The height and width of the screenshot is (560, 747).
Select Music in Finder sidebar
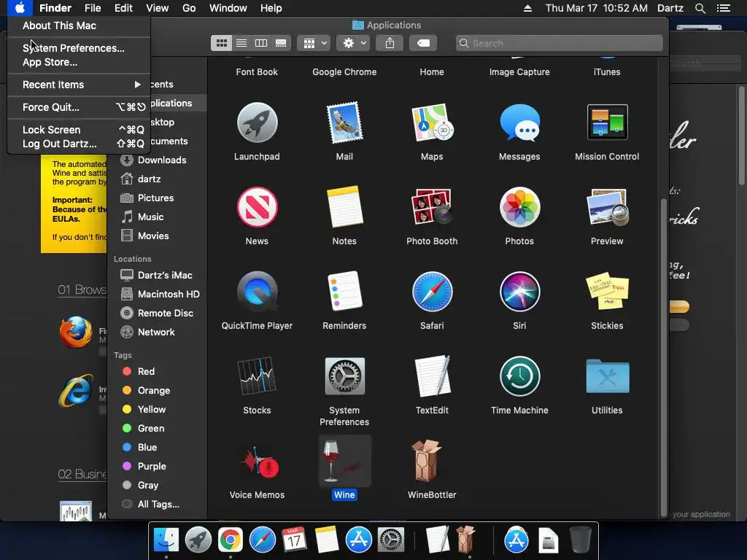click(x=158, y=217)
